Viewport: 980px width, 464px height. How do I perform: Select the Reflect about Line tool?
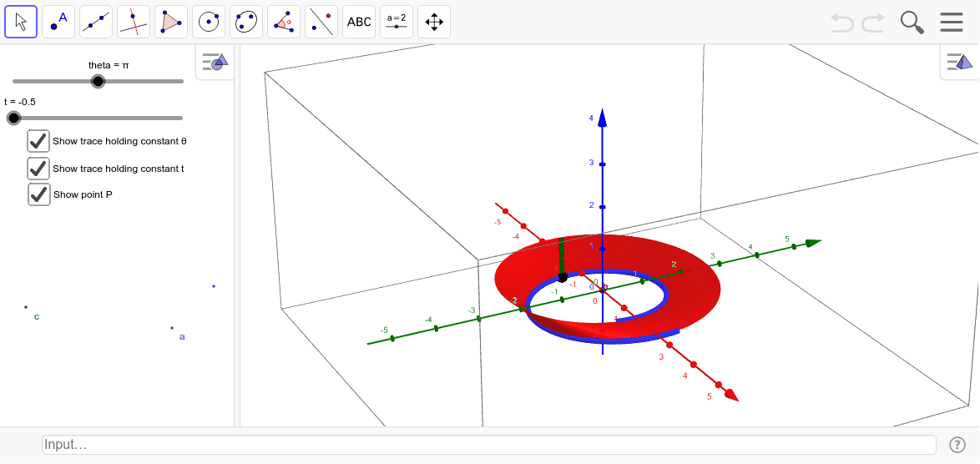[x=321, y=22]
